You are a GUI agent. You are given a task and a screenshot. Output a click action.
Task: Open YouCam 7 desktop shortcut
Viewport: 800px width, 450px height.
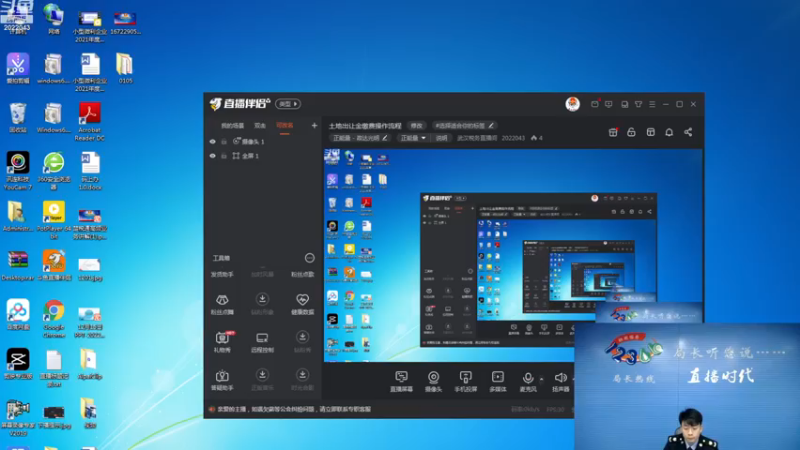click(x=18, y=171)
